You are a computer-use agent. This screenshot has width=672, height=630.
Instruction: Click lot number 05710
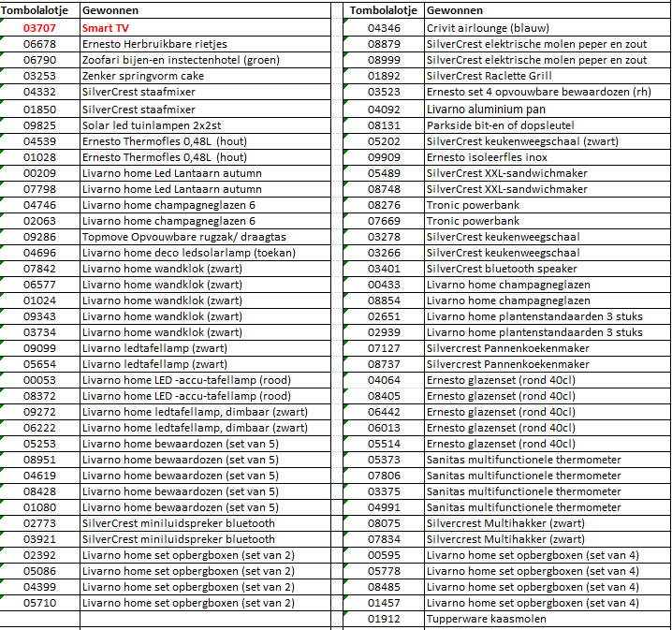pos(39,603)
